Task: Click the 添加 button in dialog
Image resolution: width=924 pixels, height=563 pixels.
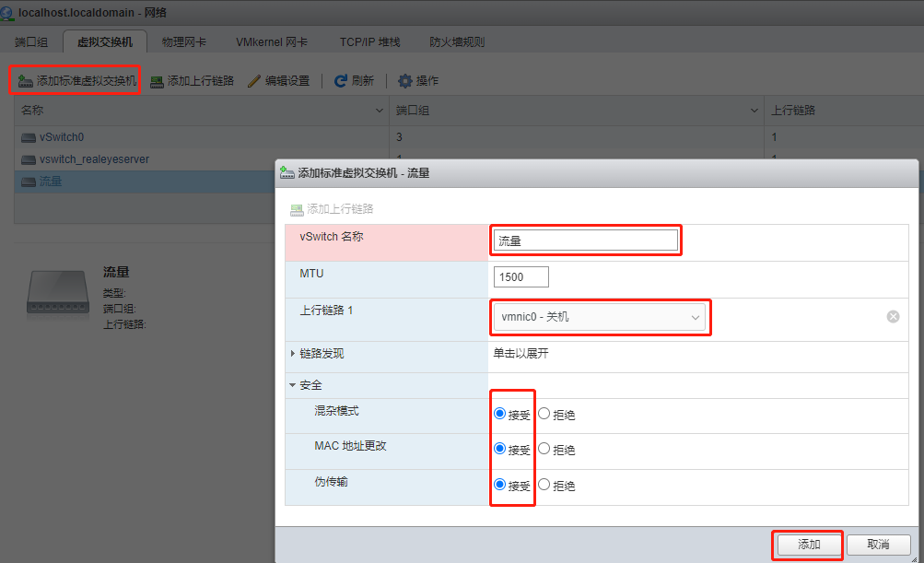Action: (809, 545)
